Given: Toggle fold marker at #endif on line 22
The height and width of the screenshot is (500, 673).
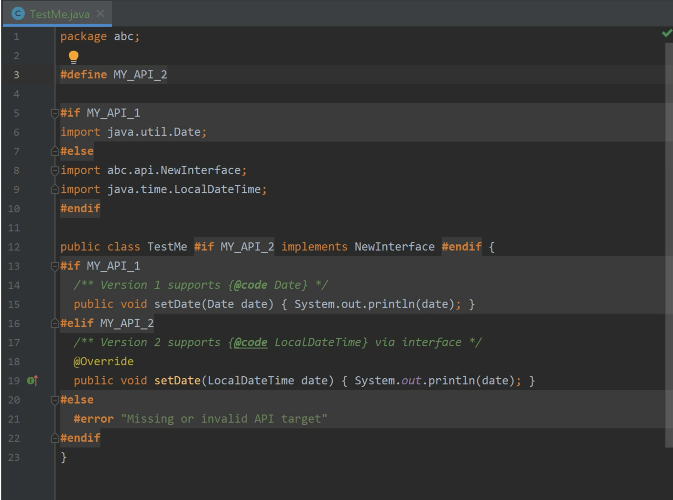Looking at the screenshot, I should point(56,438).
